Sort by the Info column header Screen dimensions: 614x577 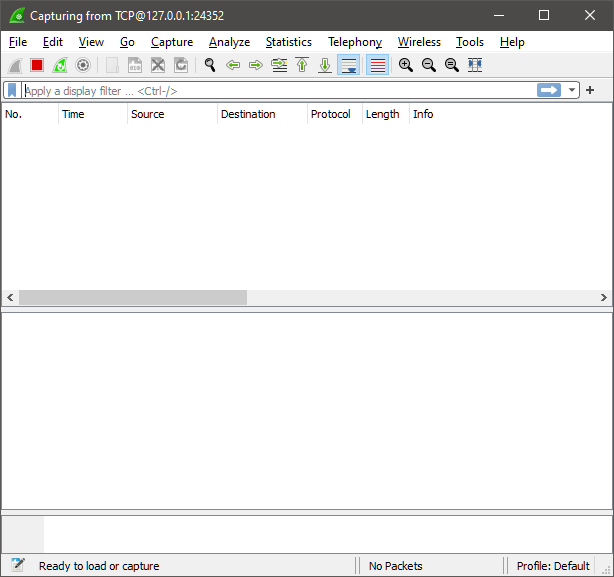pos(511,114)
